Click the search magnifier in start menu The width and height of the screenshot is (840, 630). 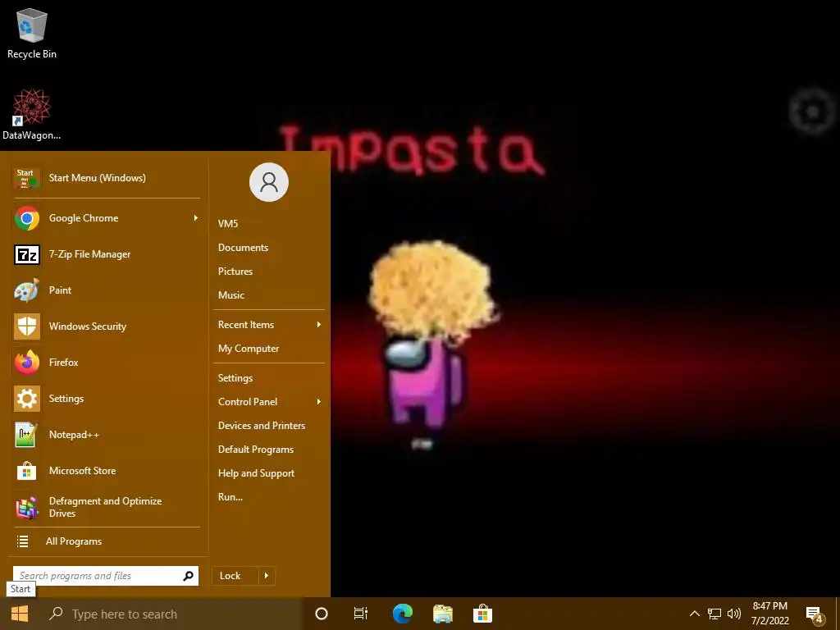point(188,576)
